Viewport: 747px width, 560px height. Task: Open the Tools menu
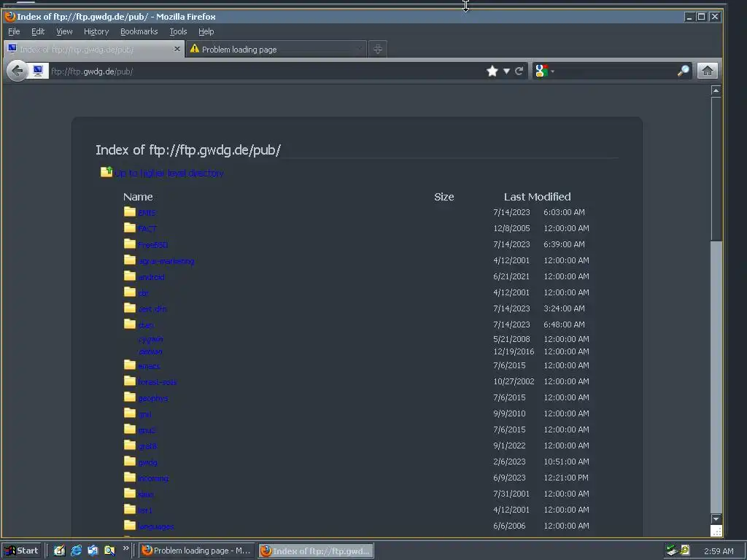[x=178, y=31]
